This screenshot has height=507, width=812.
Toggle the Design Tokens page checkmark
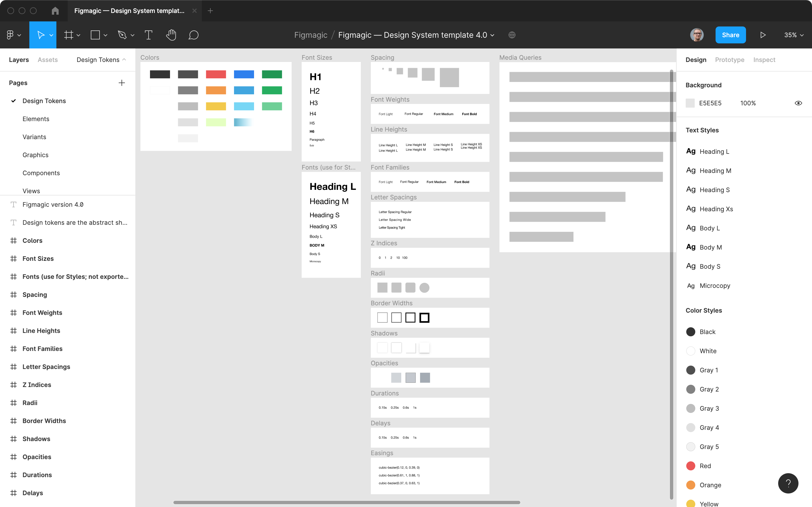[14, 101]
